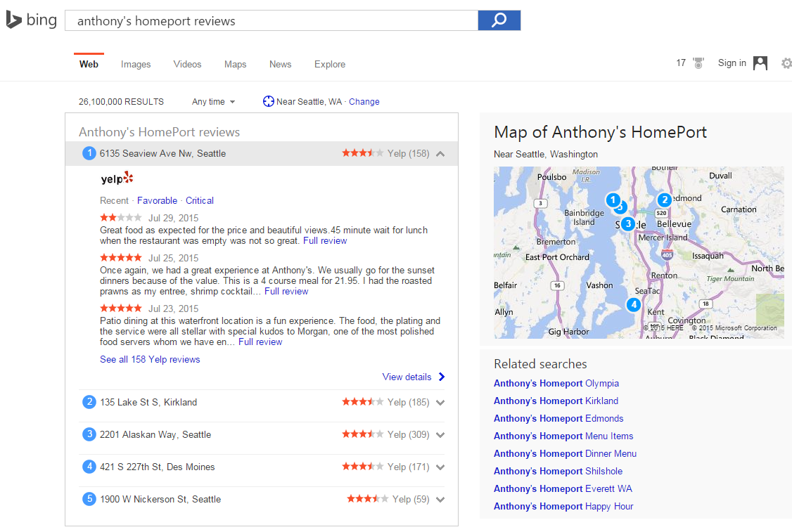Switch to the Images tab
The height and width of the screenshot is (532, 792).
pos(136,65)
